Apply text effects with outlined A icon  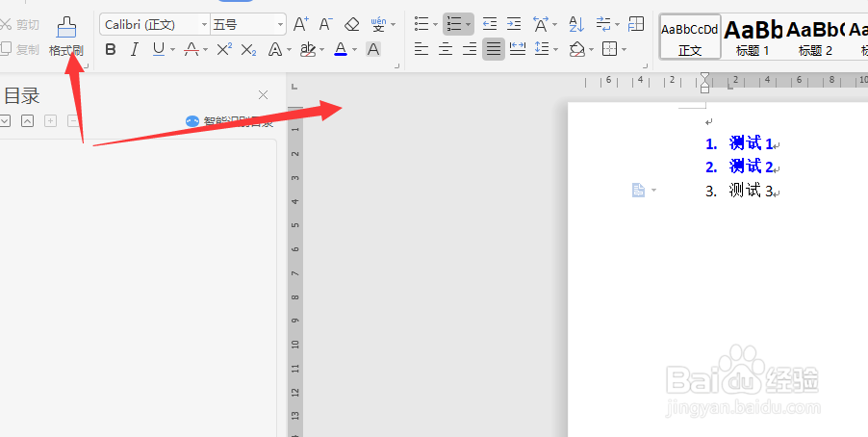(x=275, y=50)
